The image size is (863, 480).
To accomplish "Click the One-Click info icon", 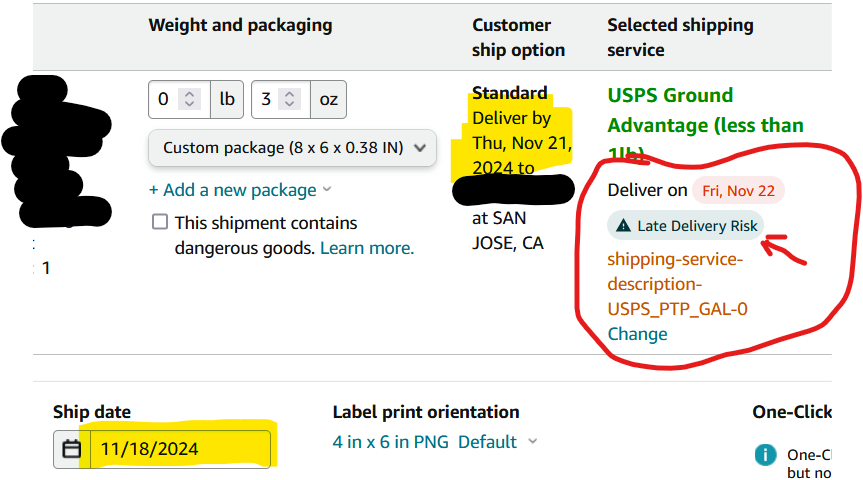I will (x=766, y=455).
